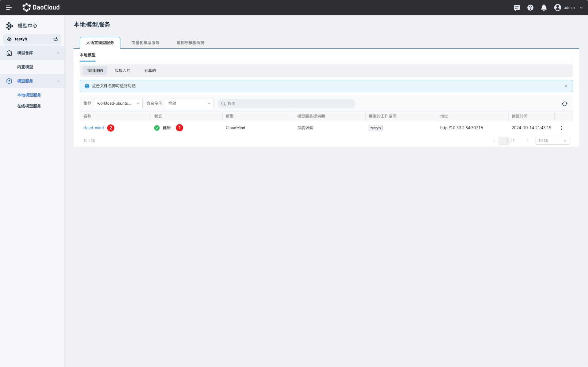Switch to the 向量化模型服务 tab
Viewport: 588px width, 367px height.
pyautogui.click(x=145, y=43)
